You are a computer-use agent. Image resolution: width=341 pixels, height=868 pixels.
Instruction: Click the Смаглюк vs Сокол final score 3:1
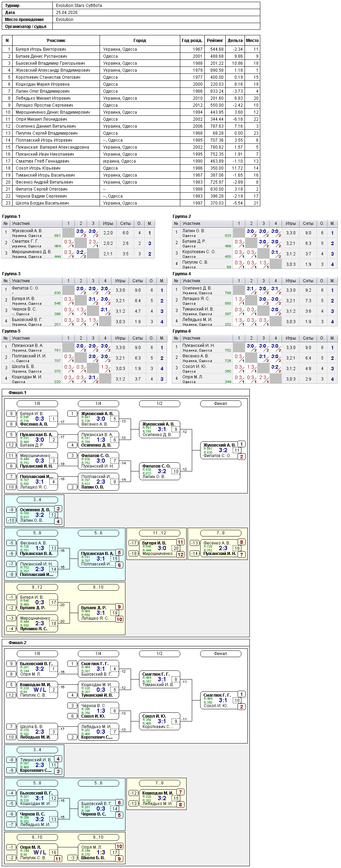tap(223, 700)
